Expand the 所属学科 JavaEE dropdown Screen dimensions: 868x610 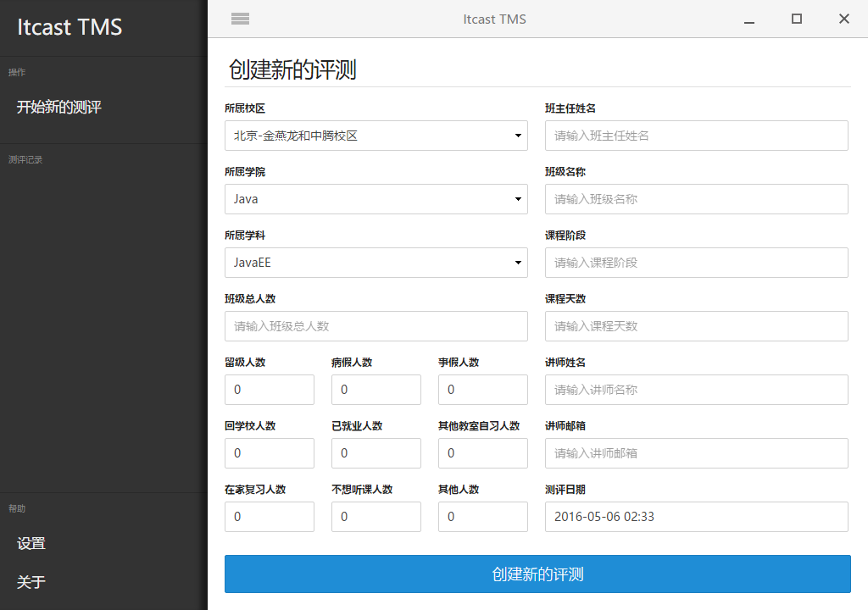pyautogui.click(x=376, y=263)
